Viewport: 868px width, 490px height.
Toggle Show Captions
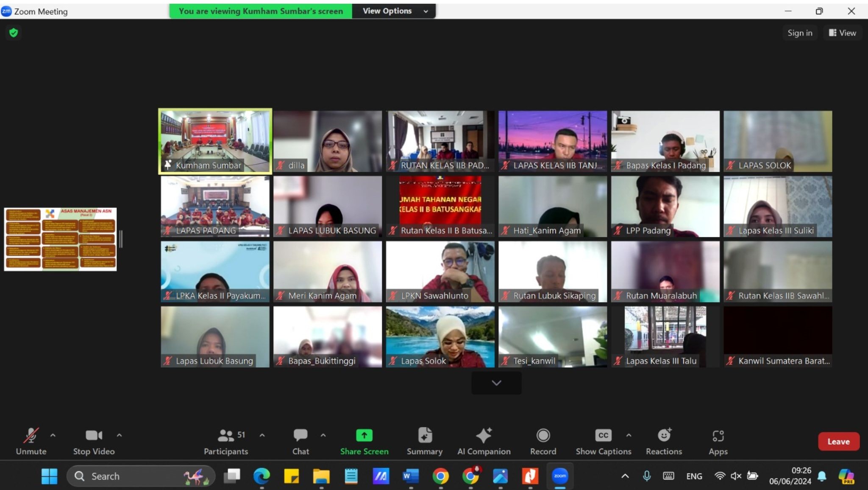click(603, 441)
